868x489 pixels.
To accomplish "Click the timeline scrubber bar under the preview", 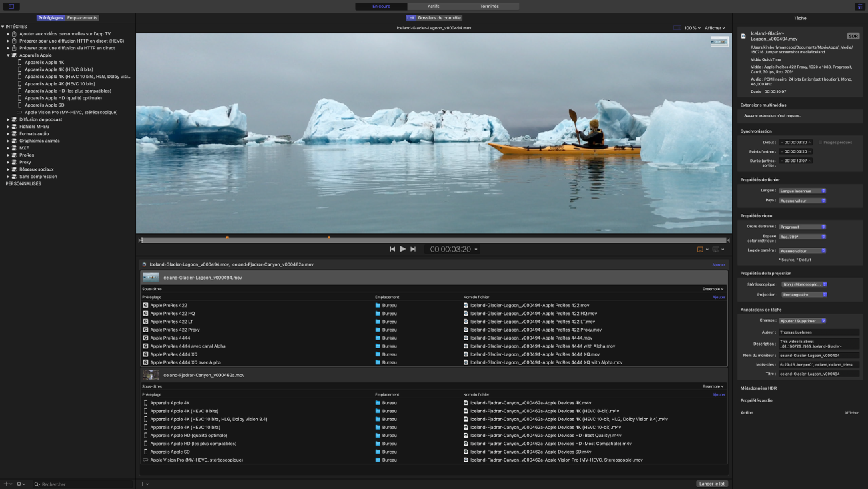I will 433,240.
